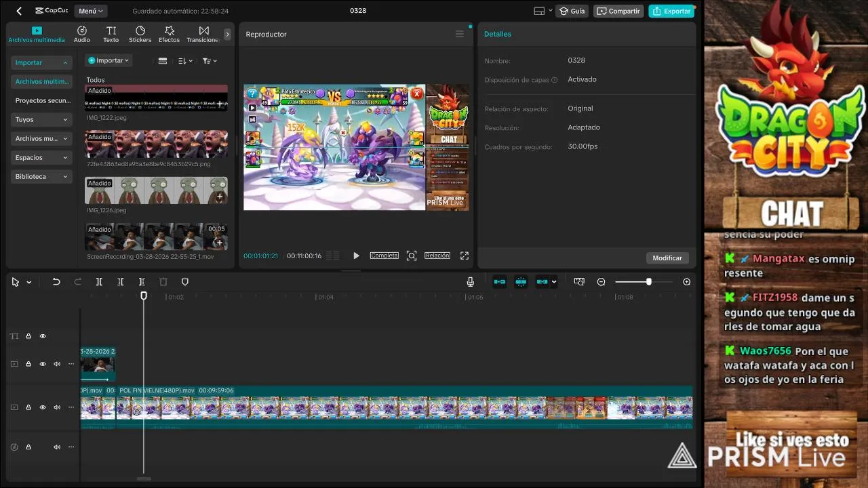Open the filter options dropdown
The image size is (868, 488).
pos(210,61)
